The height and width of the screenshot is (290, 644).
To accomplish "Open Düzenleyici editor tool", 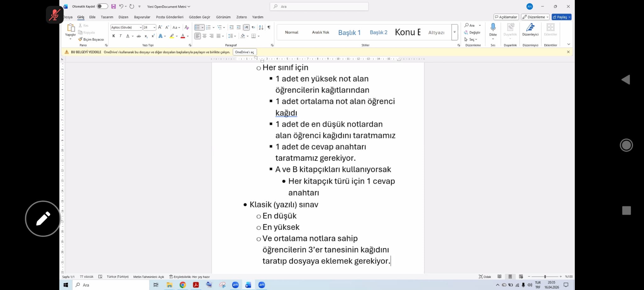I will [530, 29].
